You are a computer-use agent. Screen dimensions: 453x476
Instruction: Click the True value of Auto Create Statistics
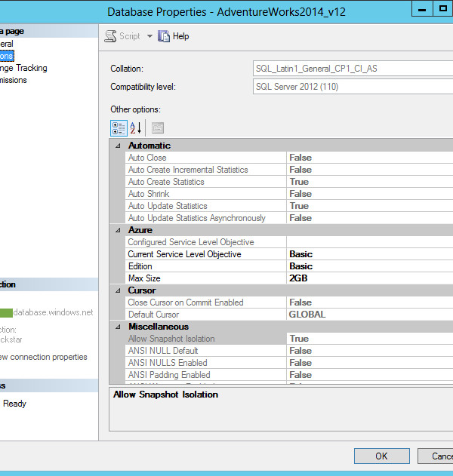[299, 182]
